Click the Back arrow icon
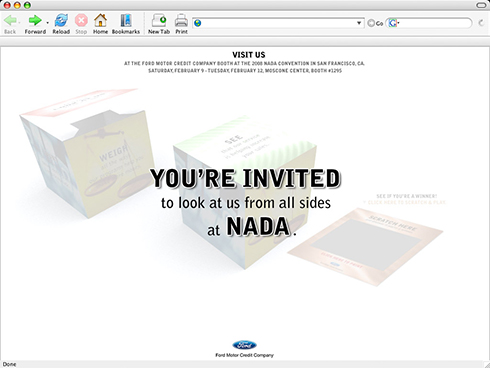Image resolution: width=490 pixels, height=368 pixels. pyautogui.click(x=10, y=21)
